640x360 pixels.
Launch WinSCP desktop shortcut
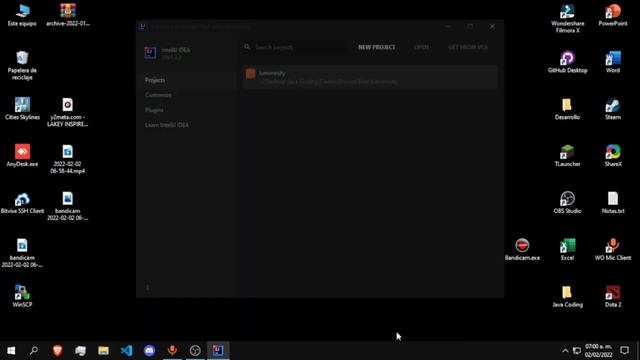click(22, 296)
